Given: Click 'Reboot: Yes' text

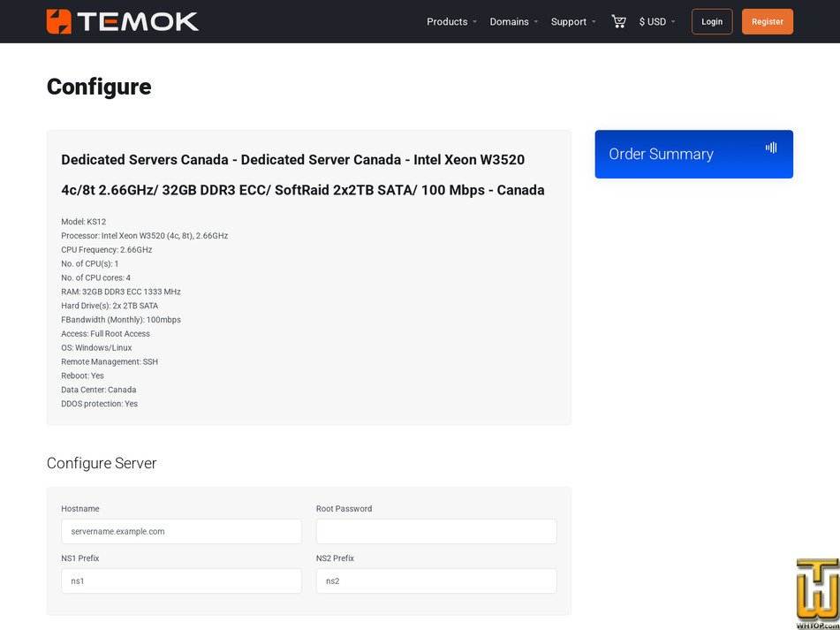Looking at the screenshot, I should click(82, 376).
